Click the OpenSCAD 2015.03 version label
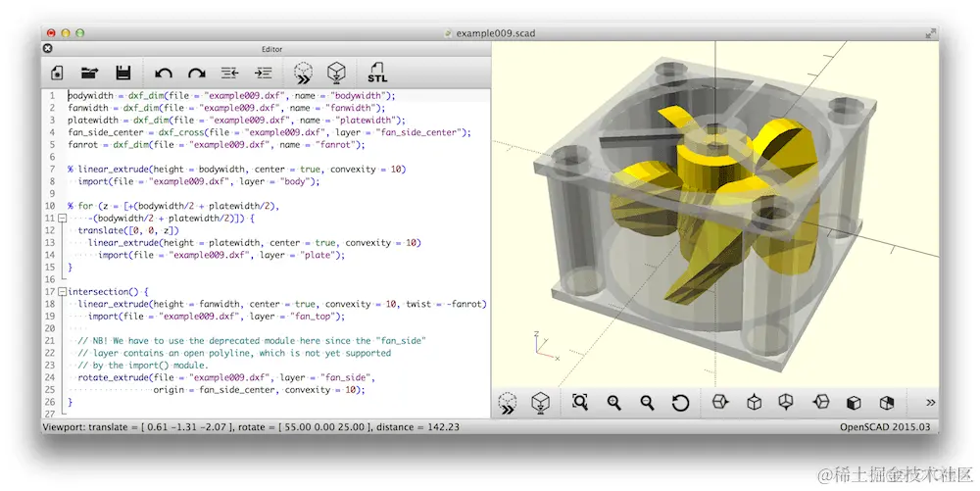 885,427
